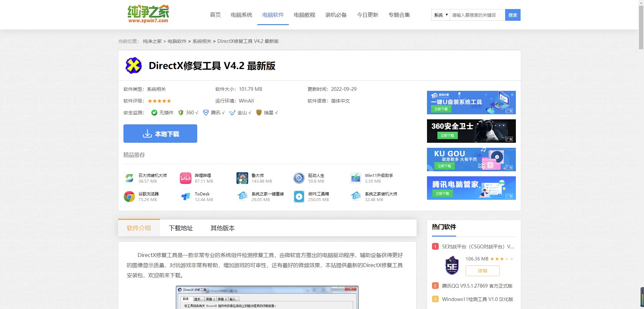This screenshot has height=309, width=644.
Task: Click the 石大师装机大师 name text
Action: coord(153,175)
